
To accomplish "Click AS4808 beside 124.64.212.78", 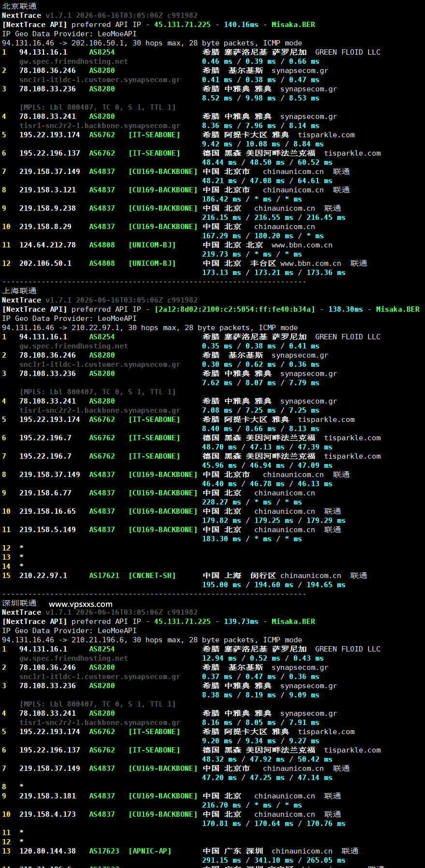I will click(x=102, y=245).
